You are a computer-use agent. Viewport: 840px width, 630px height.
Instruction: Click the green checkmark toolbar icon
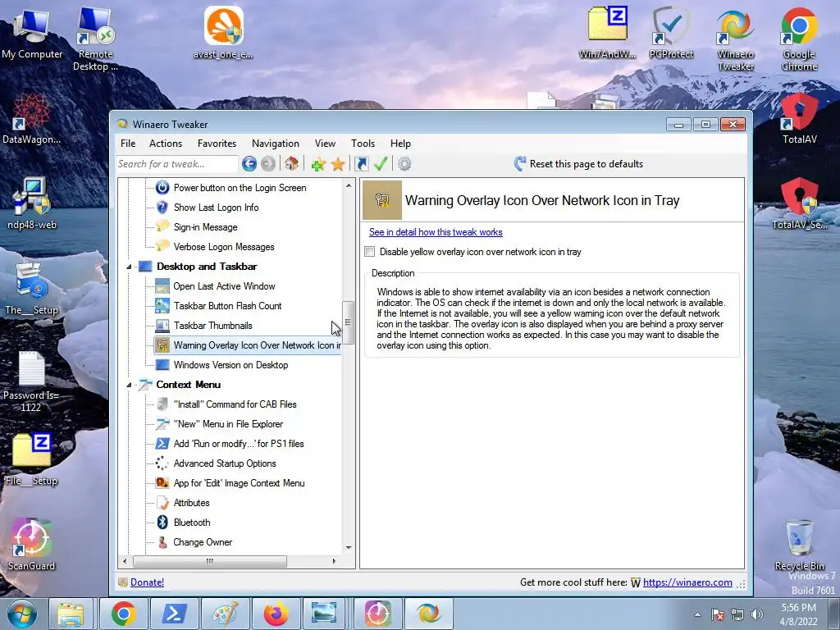point(381,164)
